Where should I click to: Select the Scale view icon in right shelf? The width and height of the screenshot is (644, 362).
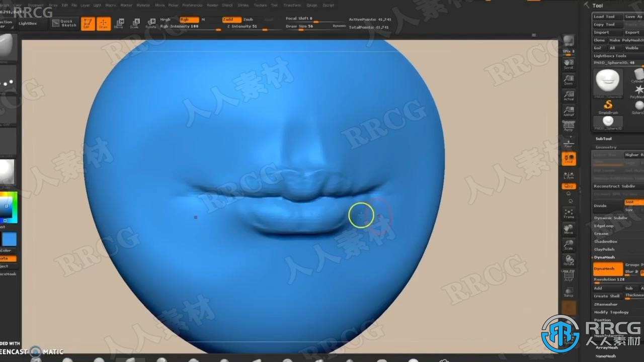point(569,245)
